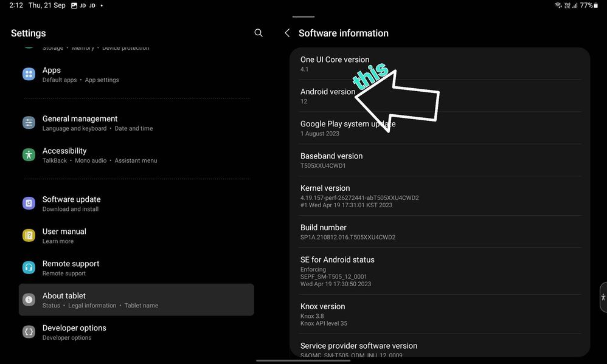
Task: Tap the 'Mono audio' subtitle text
Action: pos(91,160)
